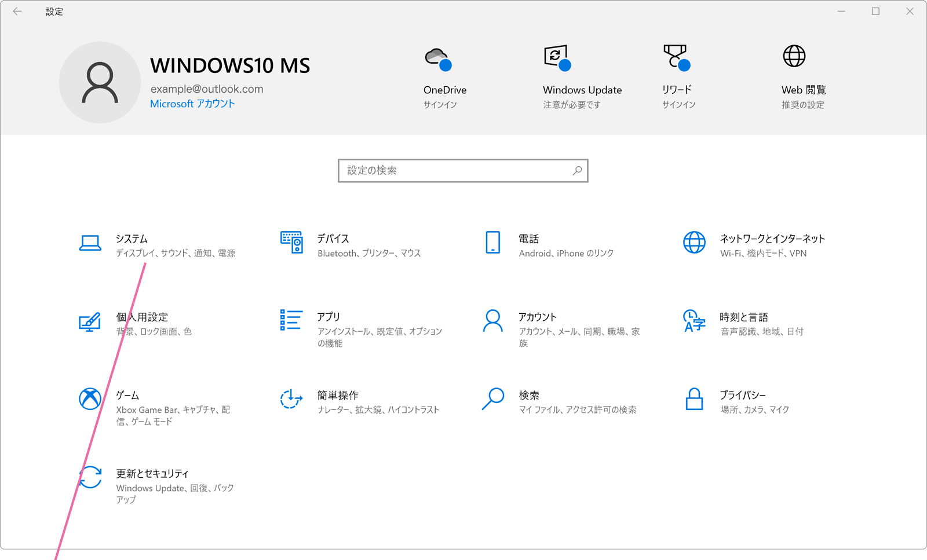This screenshot has height=560, width=927.
Task: Click the Android、iPhone のリンク description
Action: point(566,253)
